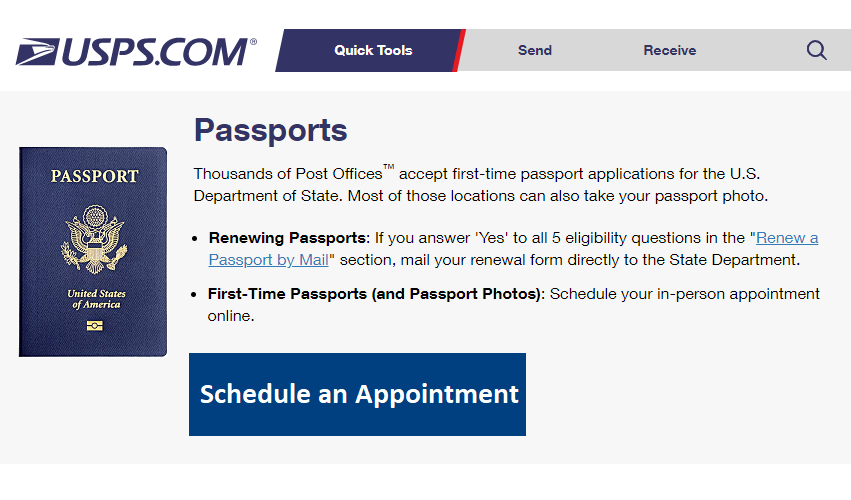Click the intro paragraph about Post Offices
The height and width of the screenshot is (500, 851).
click(481, 185)
